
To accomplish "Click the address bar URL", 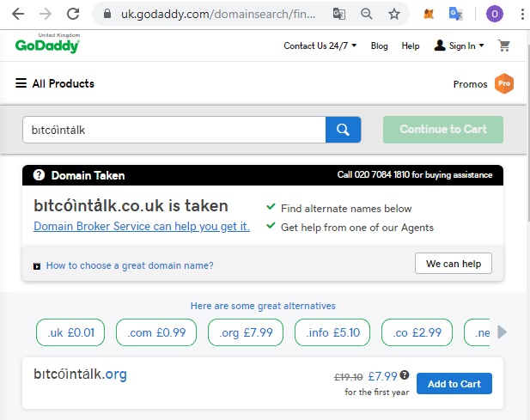I will click(x=218, y=14).
